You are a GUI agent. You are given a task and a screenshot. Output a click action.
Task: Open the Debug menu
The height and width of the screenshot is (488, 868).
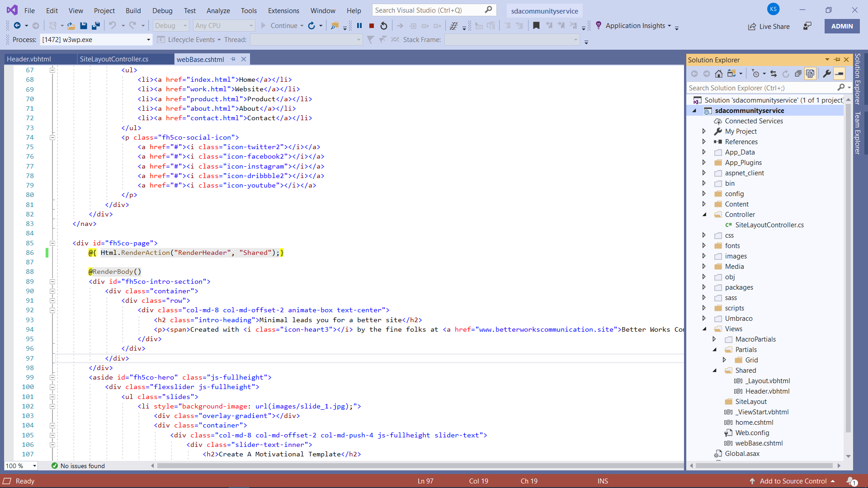pyautogui.click(x=162, y=10)
